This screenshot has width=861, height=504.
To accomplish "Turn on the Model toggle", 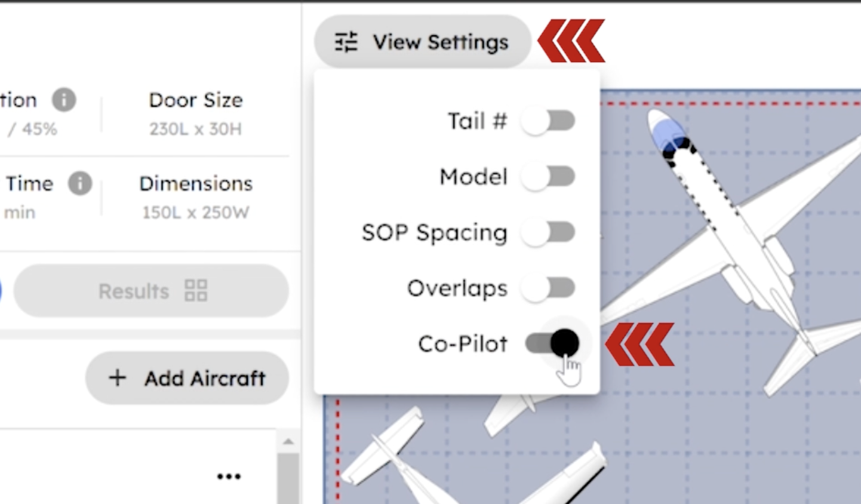I will coord(548,177).
